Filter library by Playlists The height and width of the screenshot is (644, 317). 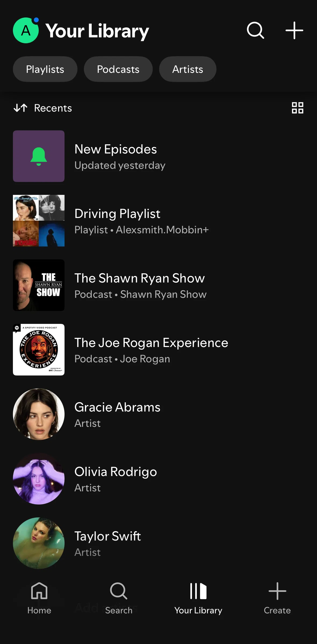pos(45,69)
